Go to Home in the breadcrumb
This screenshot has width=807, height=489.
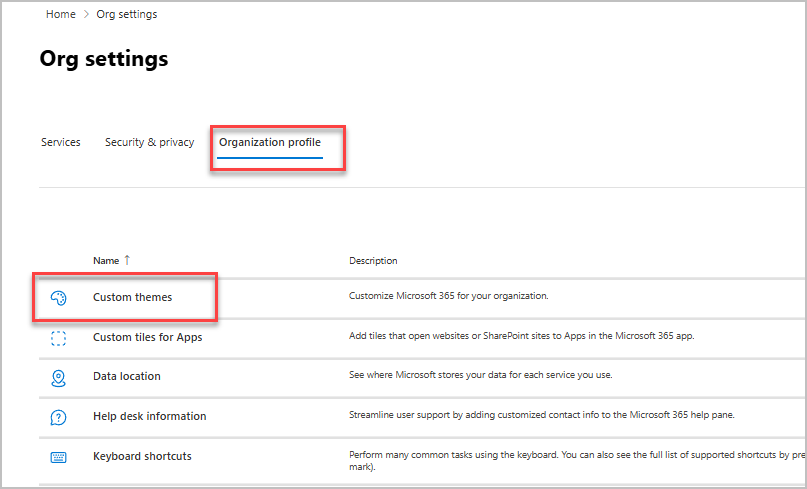pos(60,14)
